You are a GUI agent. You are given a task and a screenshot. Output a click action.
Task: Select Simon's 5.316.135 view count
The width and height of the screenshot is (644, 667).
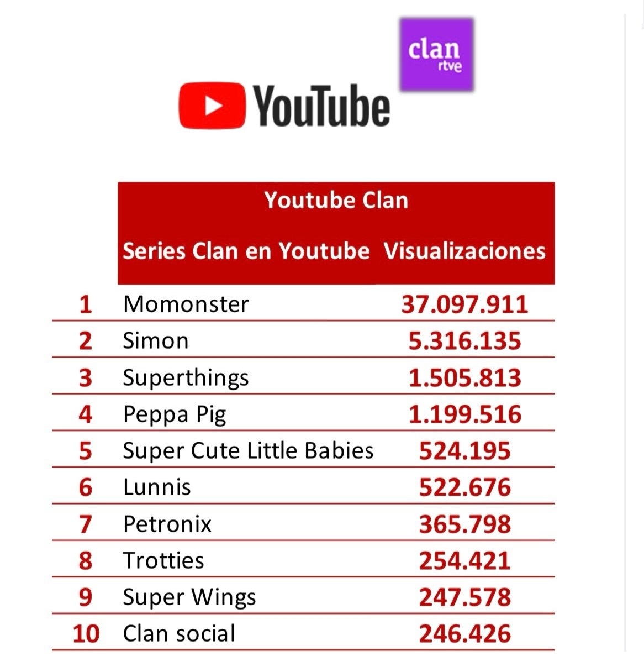click(464, 341)
